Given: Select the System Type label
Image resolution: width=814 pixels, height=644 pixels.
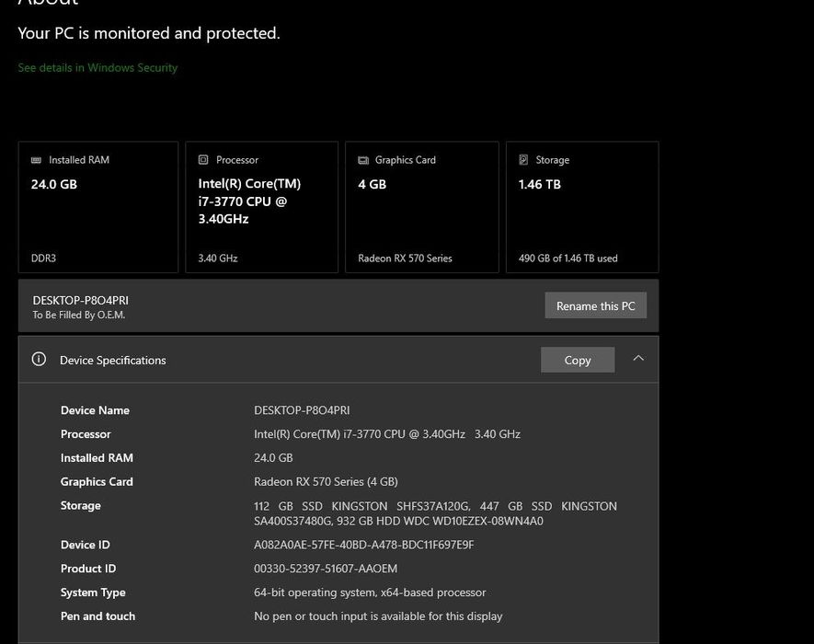Looking at the screenshot, I should [x=93, y=592].
